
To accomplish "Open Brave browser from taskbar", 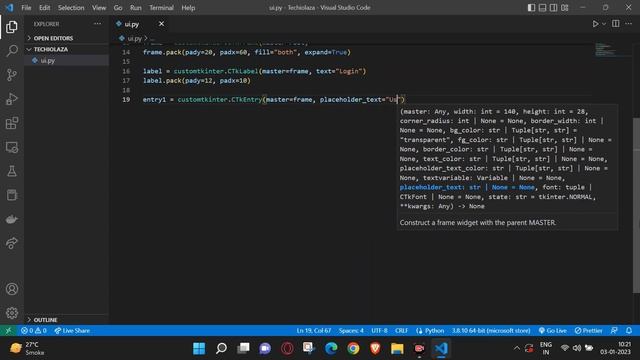I will [x=375, y=349].
